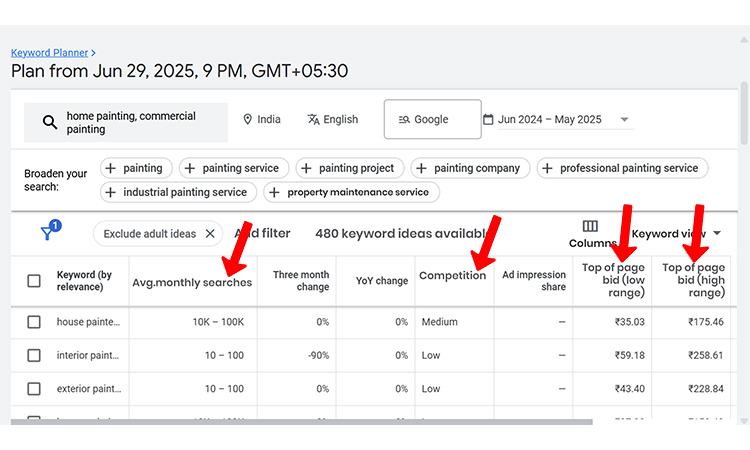Add 'industrial painting service' suggestion chip
Image resolution: width=750 pixels, height=450 pixels.
(x=178, y=192)
